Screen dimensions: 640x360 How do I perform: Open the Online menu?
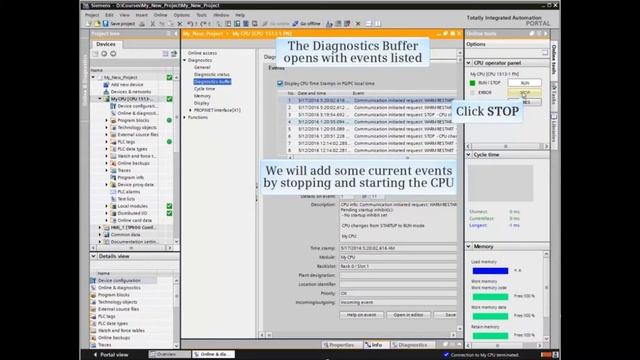pos(160,15)
